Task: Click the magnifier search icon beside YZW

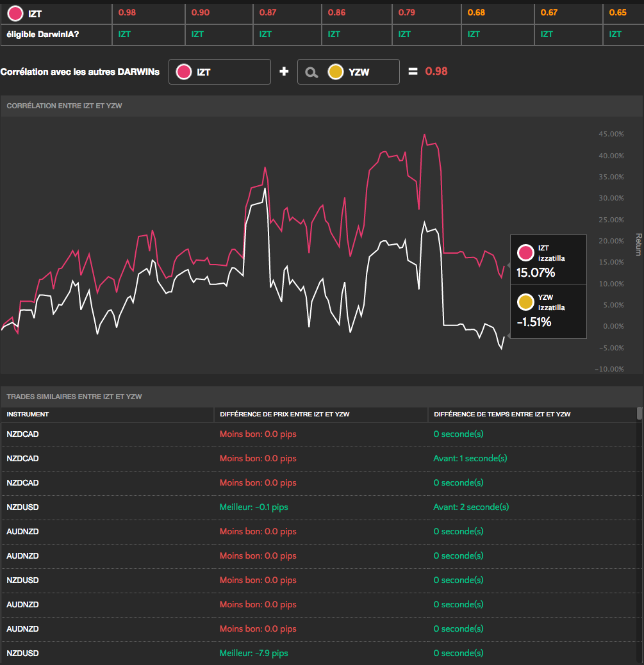Action: pos(311,72)
